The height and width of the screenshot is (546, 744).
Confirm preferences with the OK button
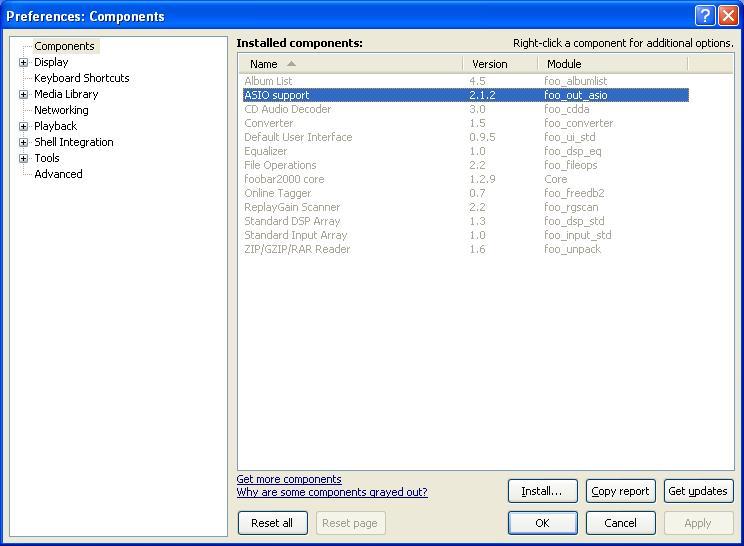[542, 523]
